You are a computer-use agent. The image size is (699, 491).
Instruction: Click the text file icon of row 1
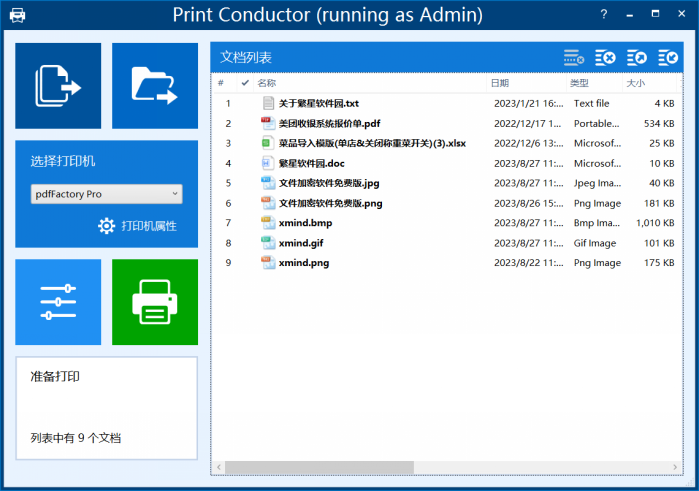coord(268,103)
